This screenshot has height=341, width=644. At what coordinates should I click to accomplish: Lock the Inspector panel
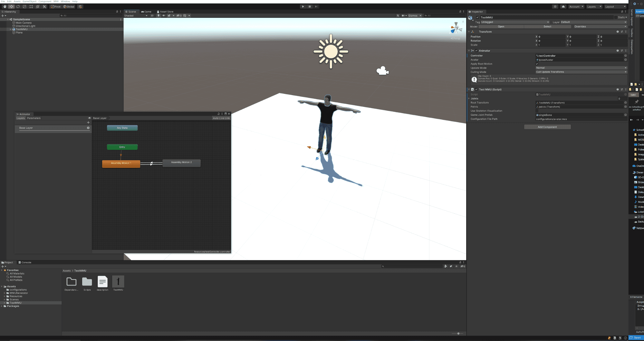click(622, 12)
